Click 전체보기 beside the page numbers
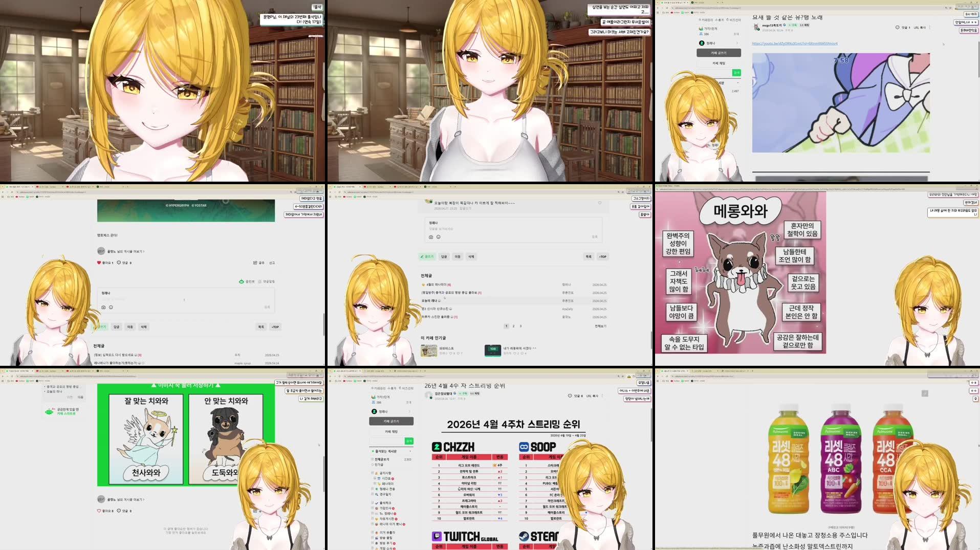Image resolution: width=980 pixels, height=550 pixels. tap(600, 326)
